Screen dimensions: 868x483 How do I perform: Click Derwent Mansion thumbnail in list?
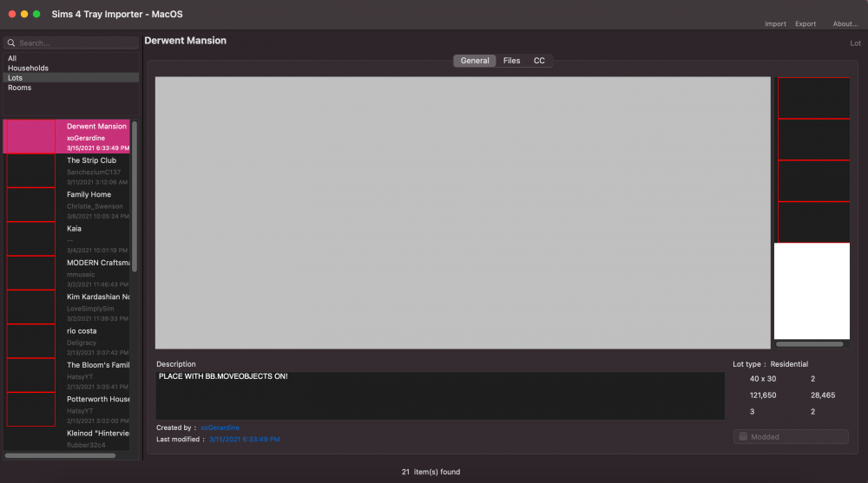[31, 137]
